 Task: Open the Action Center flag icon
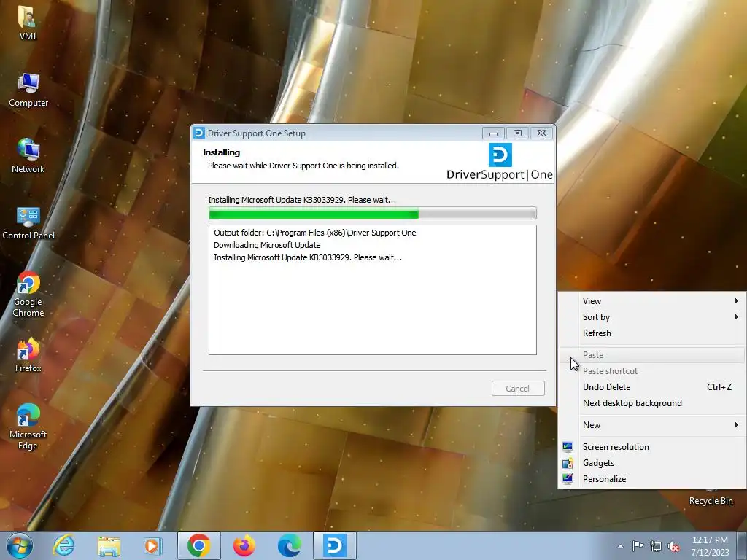point(638,546)
